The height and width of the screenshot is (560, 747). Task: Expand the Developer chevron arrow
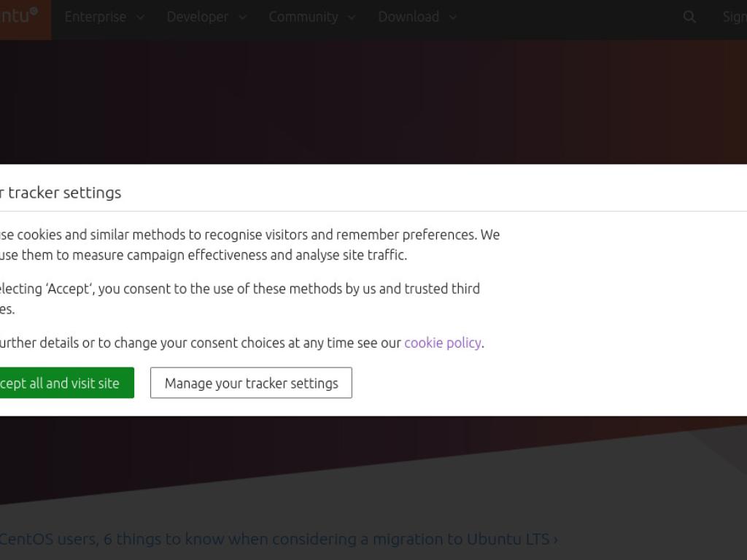click(242, 17)
